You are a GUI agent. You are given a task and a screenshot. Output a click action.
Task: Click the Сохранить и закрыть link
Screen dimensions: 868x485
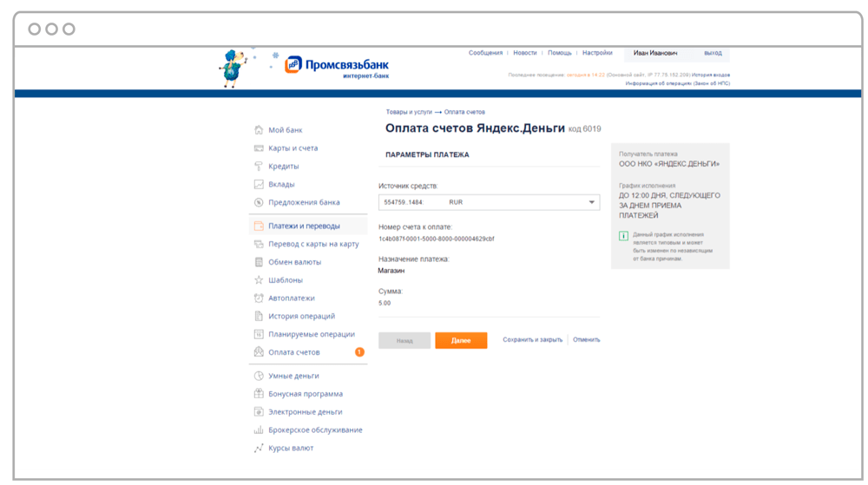[532, 339]
